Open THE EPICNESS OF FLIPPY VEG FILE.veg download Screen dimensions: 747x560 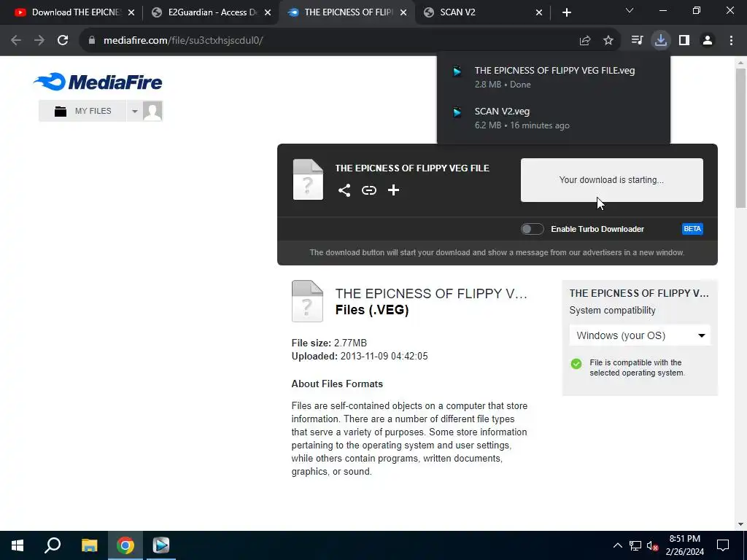pos(553,77)
